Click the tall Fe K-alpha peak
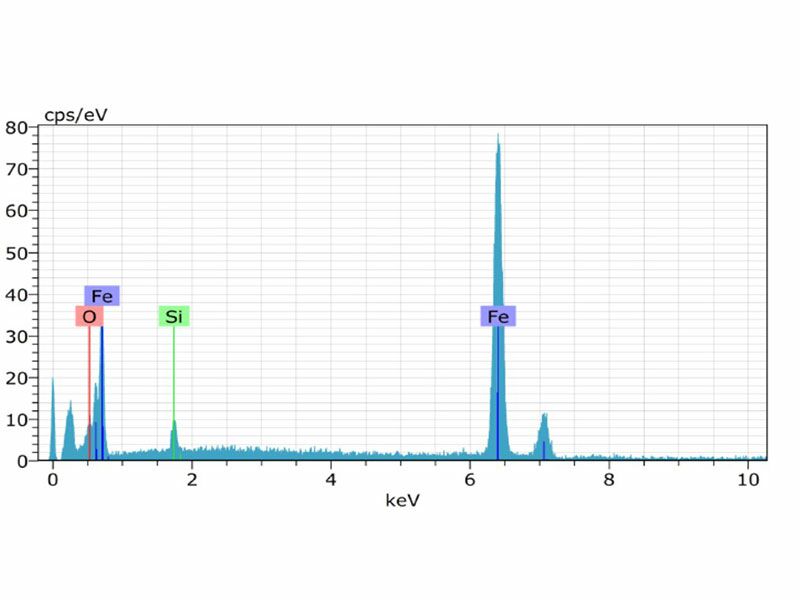The height and width of the screenshot is (600, 800). [x=498, y=296]
